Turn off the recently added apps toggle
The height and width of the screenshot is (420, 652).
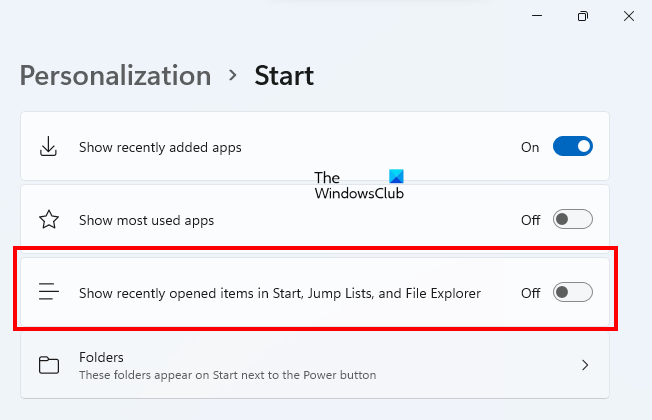572,147
